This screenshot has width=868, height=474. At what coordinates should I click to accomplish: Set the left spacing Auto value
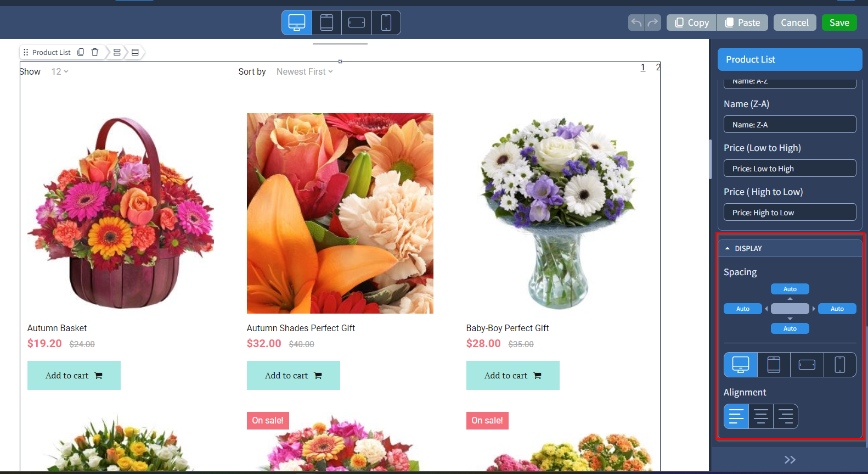click(743, 309)
